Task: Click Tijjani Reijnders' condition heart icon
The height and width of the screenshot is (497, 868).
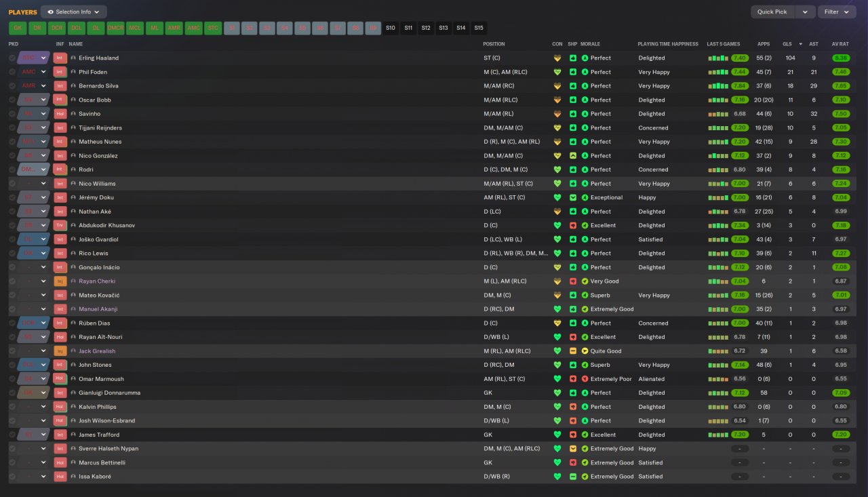Action: tap(557, 127)
